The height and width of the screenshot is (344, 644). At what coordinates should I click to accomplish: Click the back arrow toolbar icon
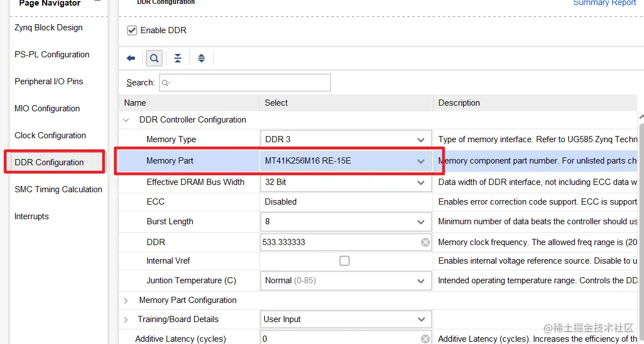pyautogui.click(x=131, y=58)
